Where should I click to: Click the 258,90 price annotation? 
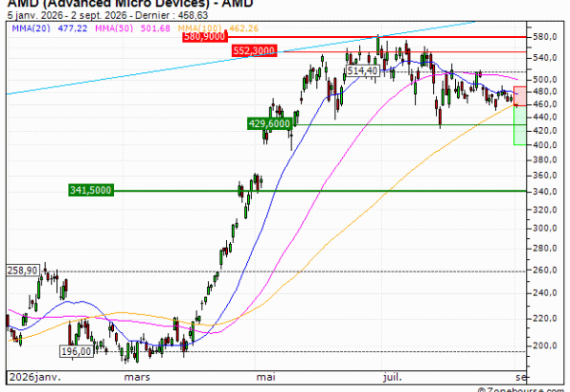tap(23, 271)
